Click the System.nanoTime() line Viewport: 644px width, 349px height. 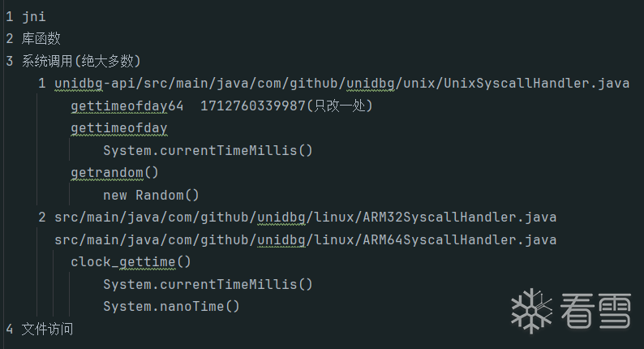point(171,307)
